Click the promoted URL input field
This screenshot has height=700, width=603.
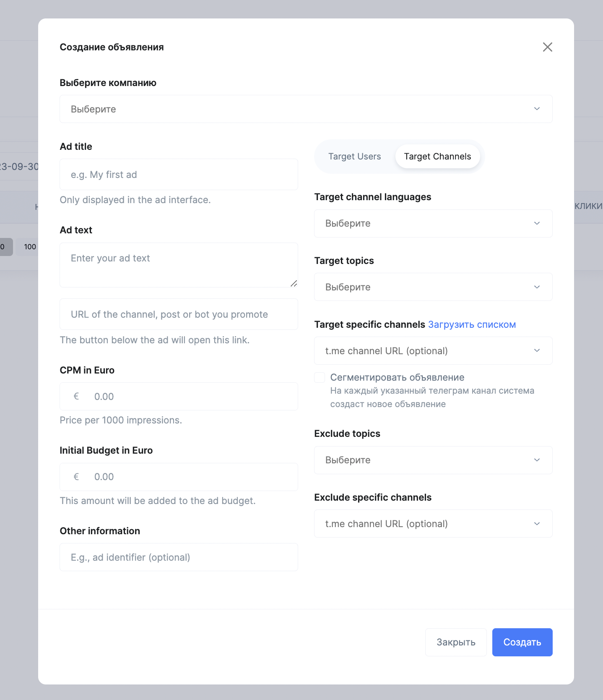[x=179, y=314]
